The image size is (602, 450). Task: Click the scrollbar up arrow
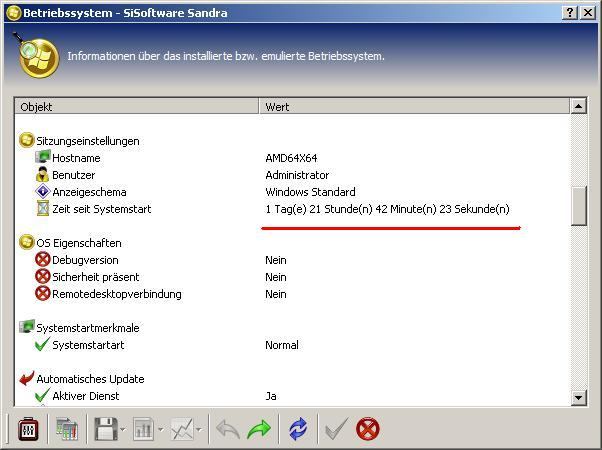point(579,106)
